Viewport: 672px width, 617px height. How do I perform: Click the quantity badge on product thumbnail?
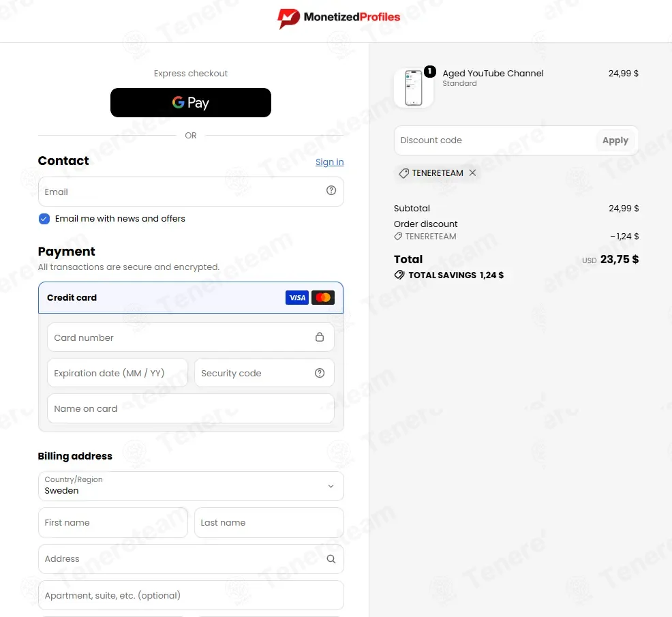tap(430, 71)
